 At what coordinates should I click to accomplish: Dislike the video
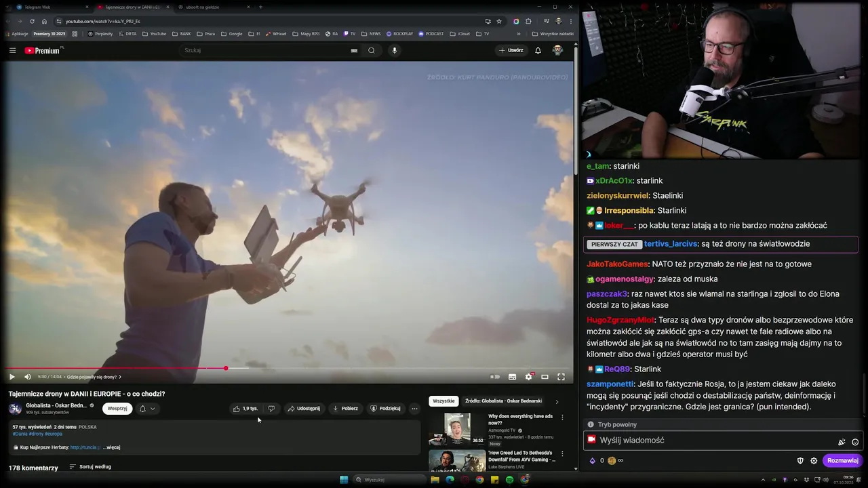271,409
